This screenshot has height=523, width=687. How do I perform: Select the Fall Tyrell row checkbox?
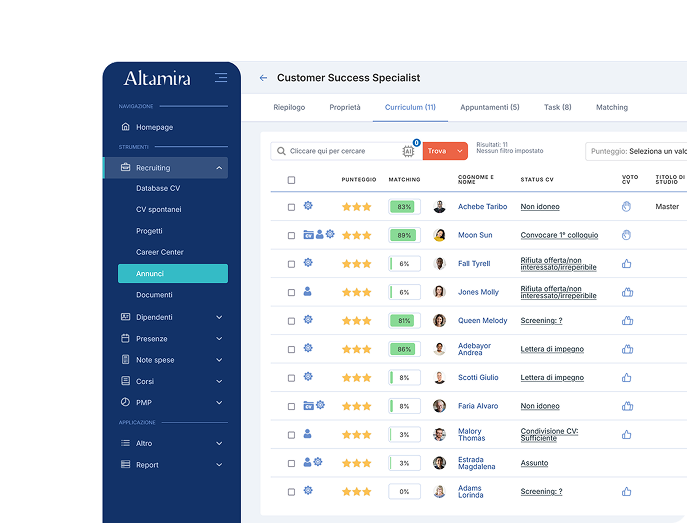click(291, 264)
